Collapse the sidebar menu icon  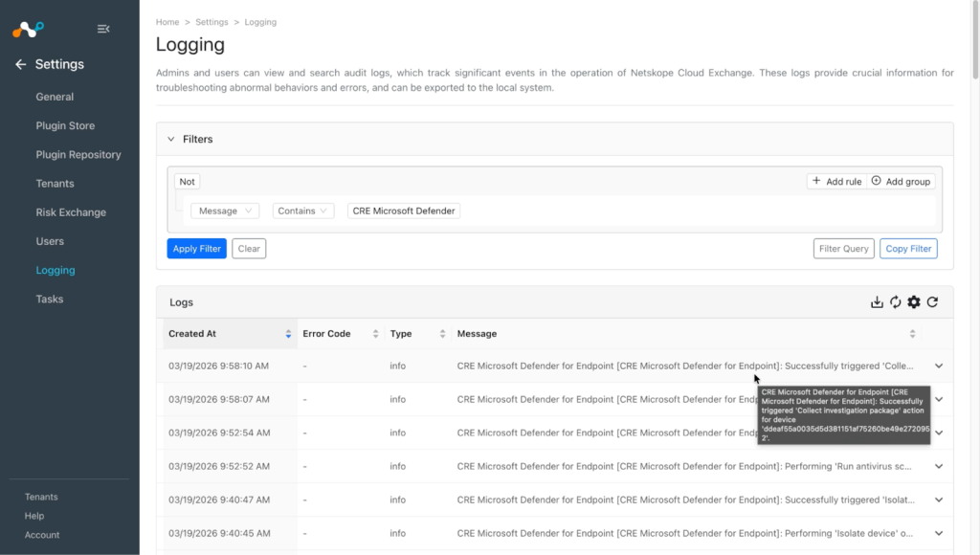pyautogui.click(x=103, y=29)
